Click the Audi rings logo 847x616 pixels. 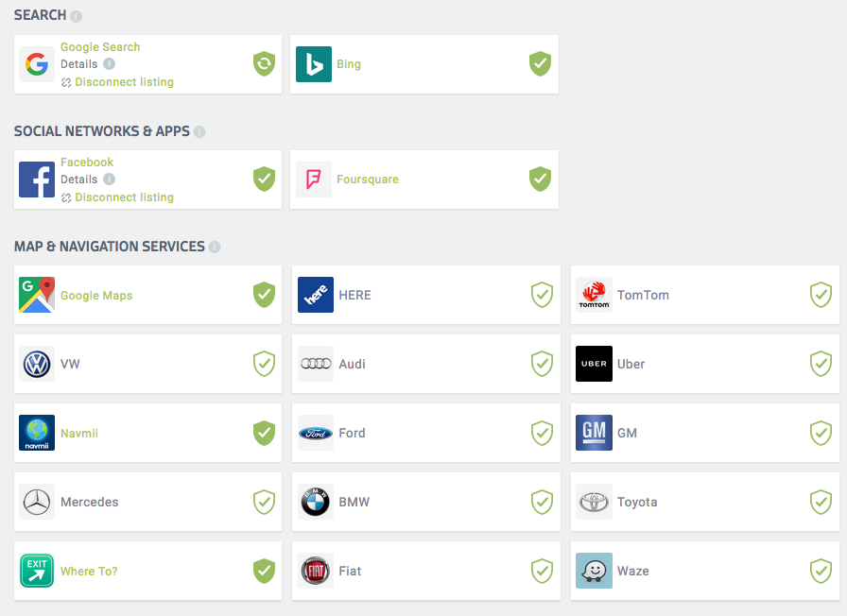(316, 364)
